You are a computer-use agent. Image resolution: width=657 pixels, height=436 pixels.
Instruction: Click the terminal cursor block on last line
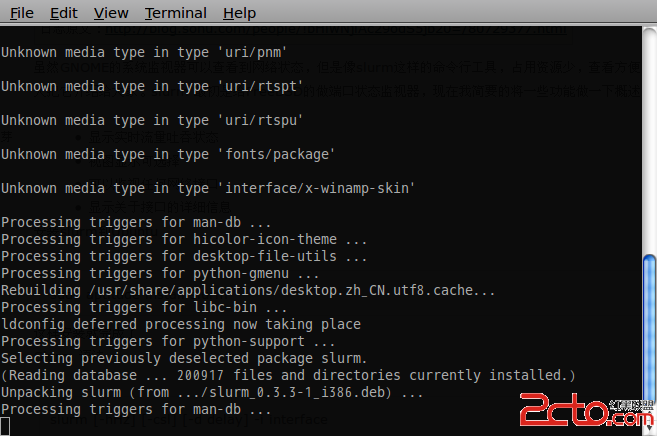[5, 426]
